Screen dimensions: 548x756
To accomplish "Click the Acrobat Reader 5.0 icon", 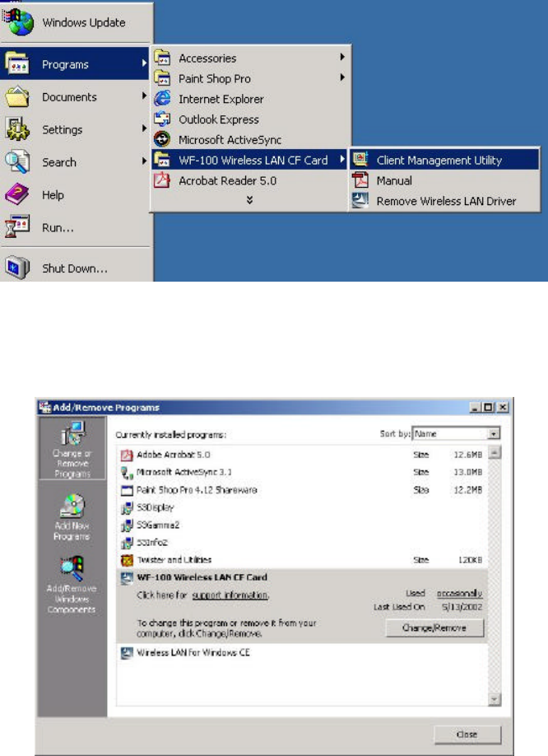I will pos(162,180).
